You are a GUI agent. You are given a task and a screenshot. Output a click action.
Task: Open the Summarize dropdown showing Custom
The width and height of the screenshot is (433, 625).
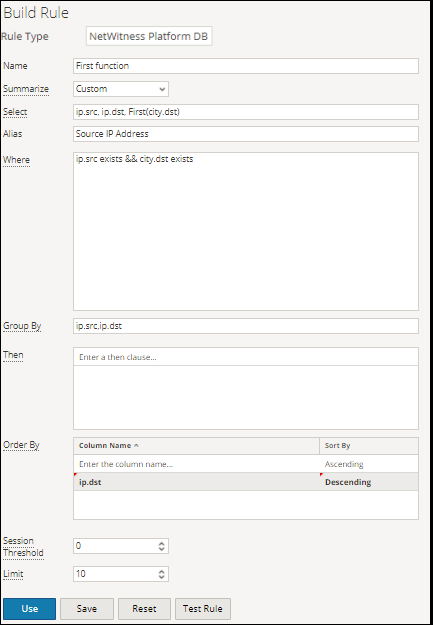pos(121,89)
